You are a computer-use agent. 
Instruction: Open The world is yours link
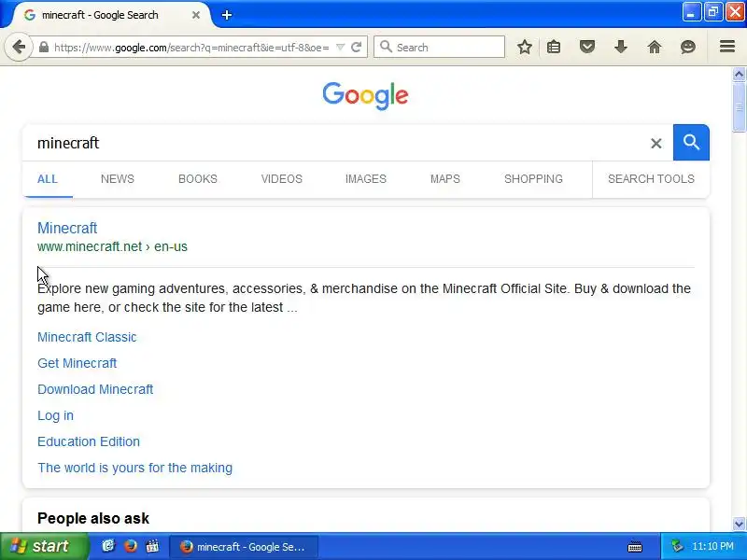coord(134,469)
